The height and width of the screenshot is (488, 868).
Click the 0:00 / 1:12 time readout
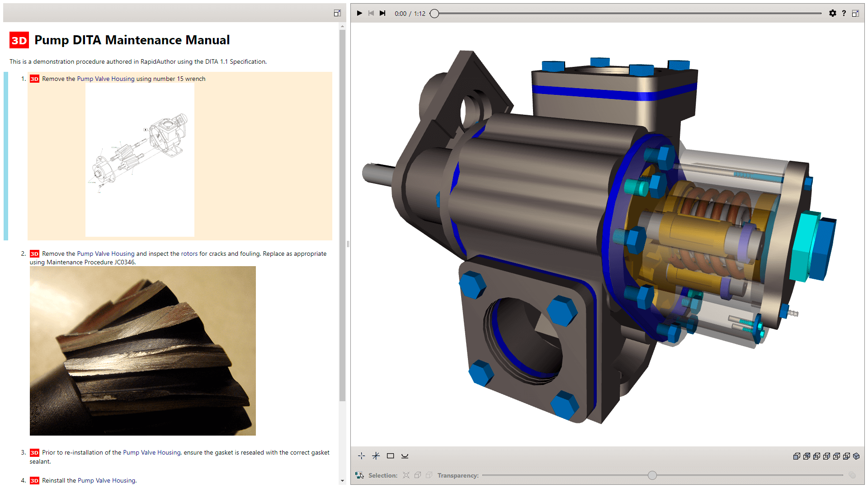410,14
